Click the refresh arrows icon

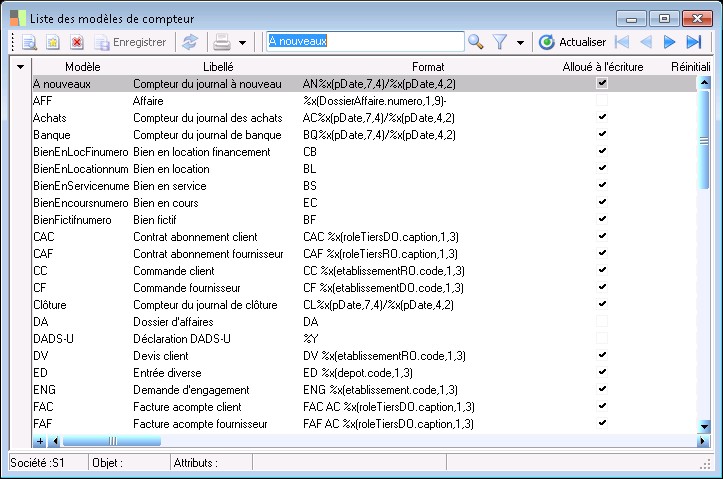click(189, 42)
